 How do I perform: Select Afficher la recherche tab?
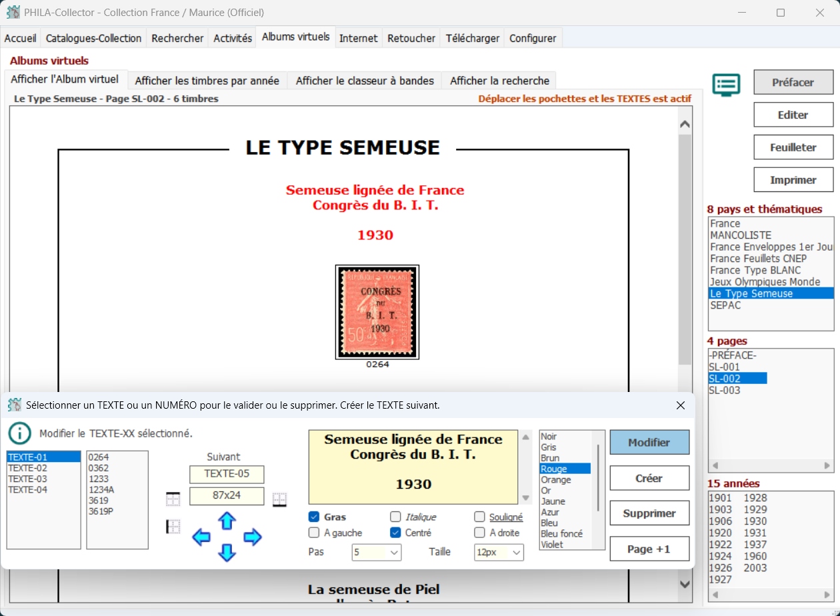click(499, 81)
